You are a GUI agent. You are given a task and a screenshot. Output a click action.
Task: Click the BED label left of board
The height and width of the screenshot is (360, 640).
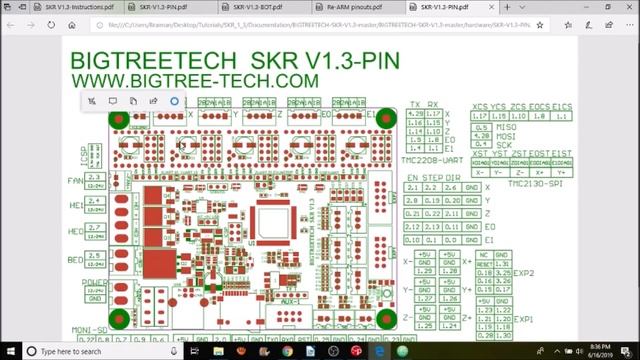tap(76, 260)
